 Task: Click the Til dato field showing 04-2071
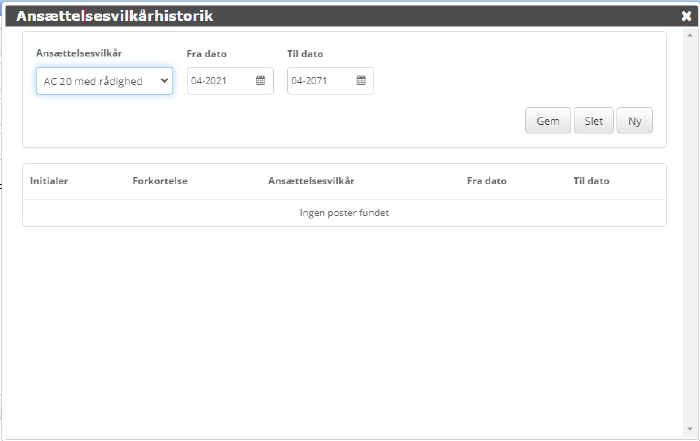320,81
